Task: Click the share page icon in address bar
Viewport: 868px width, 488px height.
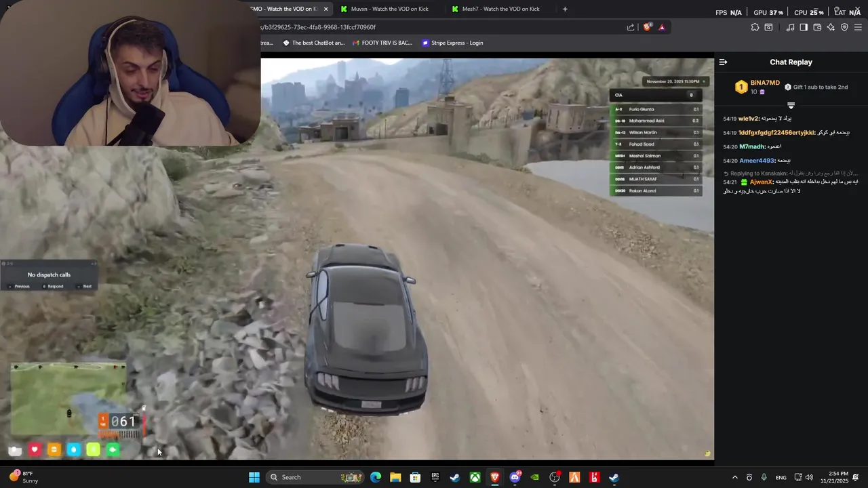Action: click(631, 27)
